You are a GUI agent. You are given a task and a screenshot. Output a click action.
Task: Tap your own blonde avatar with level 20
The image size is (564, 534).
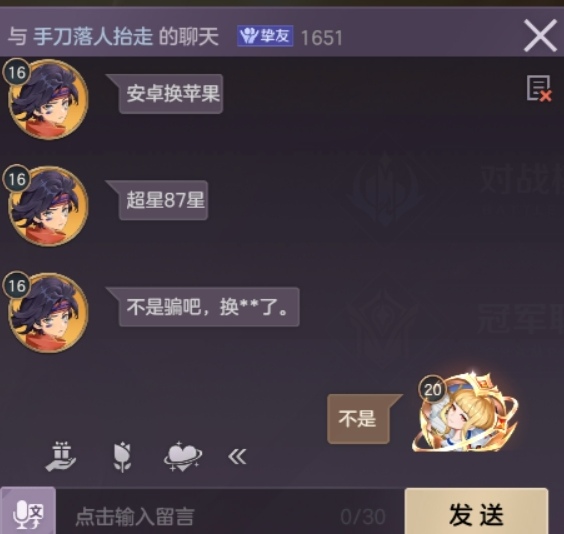[466, 414]
